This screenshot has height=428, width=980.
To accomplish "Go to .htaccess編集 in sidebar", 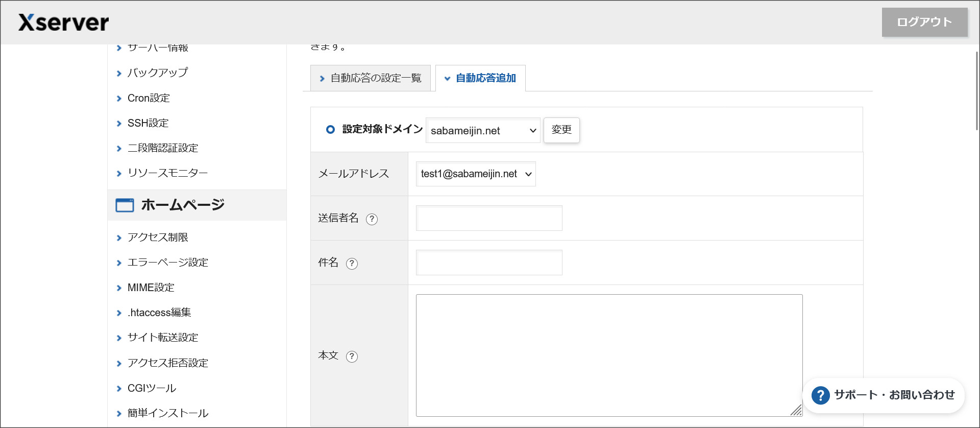I will (x=159, y=313).
